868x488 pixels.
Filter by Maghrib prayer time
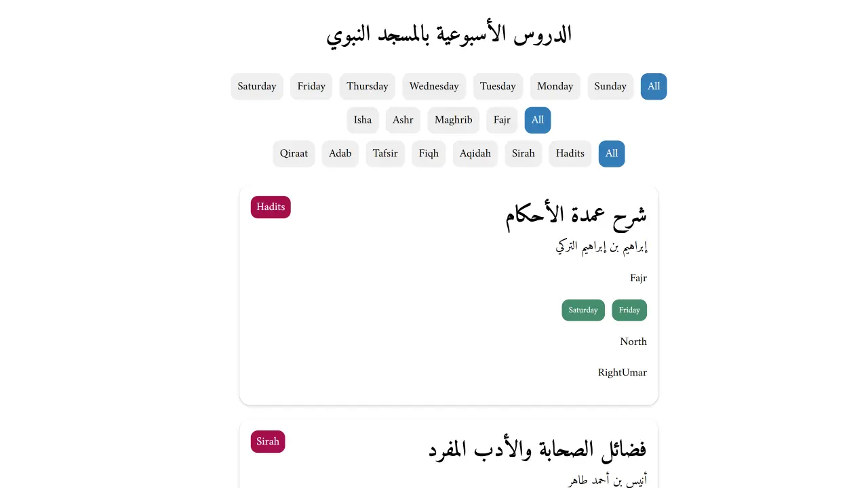point(453,120)
